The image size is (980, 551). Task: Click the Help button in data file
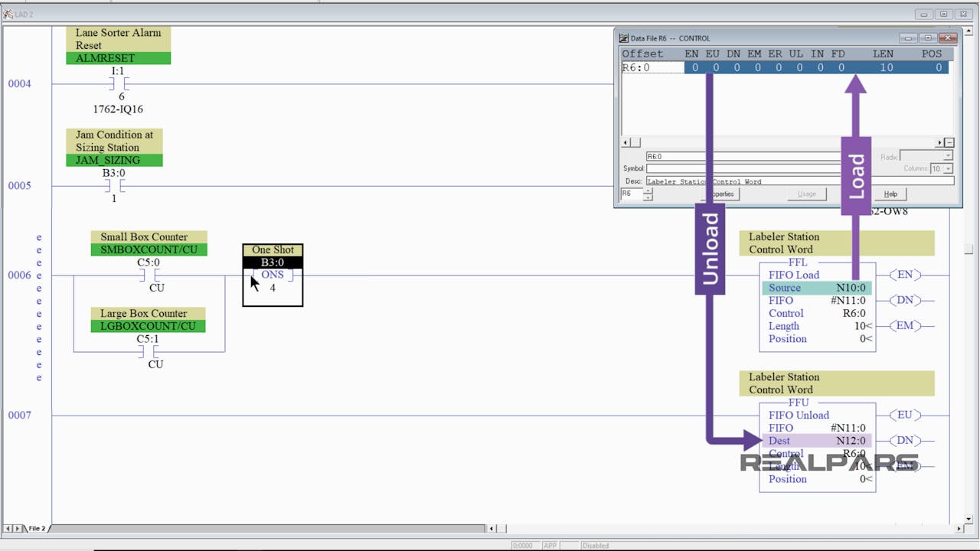(890, 194)
